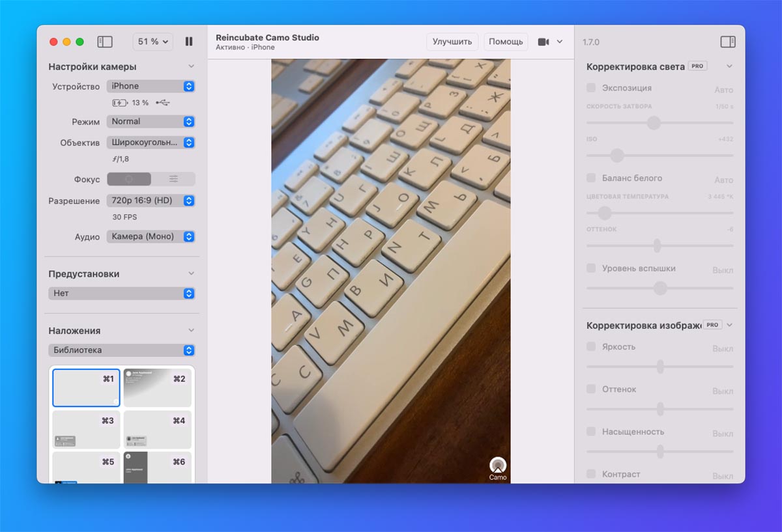Select overlay thumbnail ⌘4
The image size is (782, 532).
pyautogui.click(x=157, y=430)
